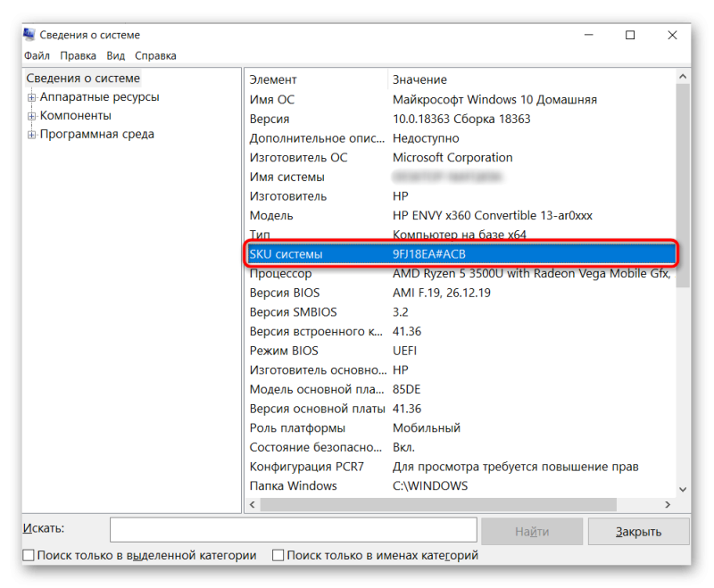
Task: Select the Имя системы row
Action: 461,177
